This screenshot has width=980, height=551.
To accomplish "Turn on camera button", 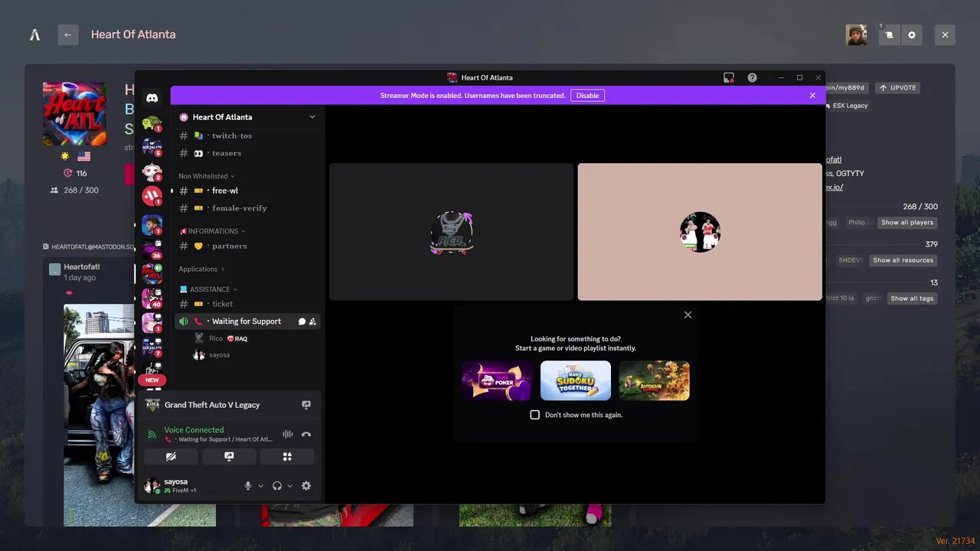I will point(171,457).
